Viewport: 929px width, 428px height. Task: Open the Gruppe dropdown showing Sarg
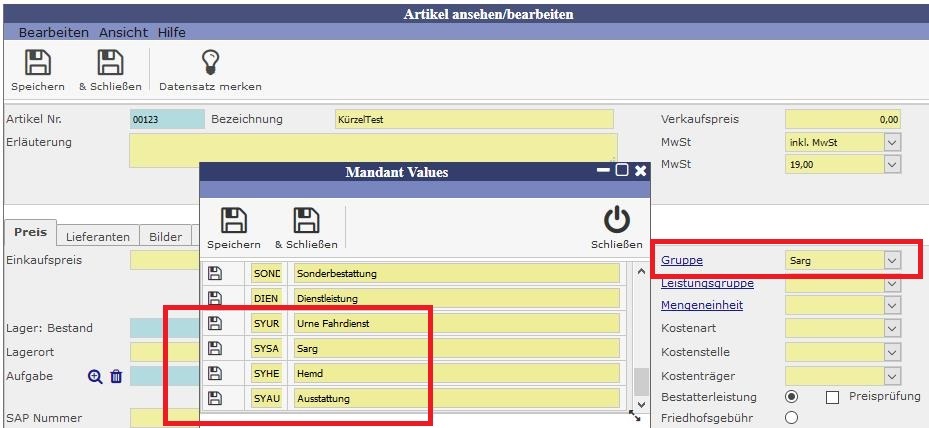pyautogui.click(x=892, y=261)
